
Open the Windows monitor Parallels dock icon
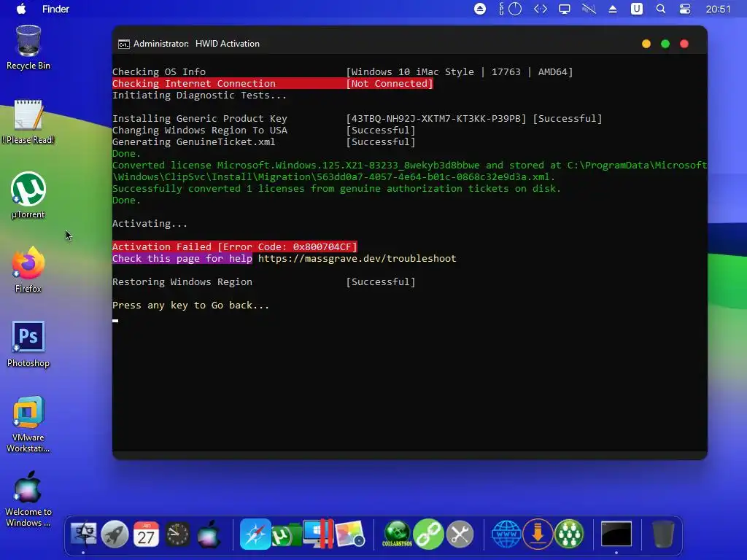(318, 534)
